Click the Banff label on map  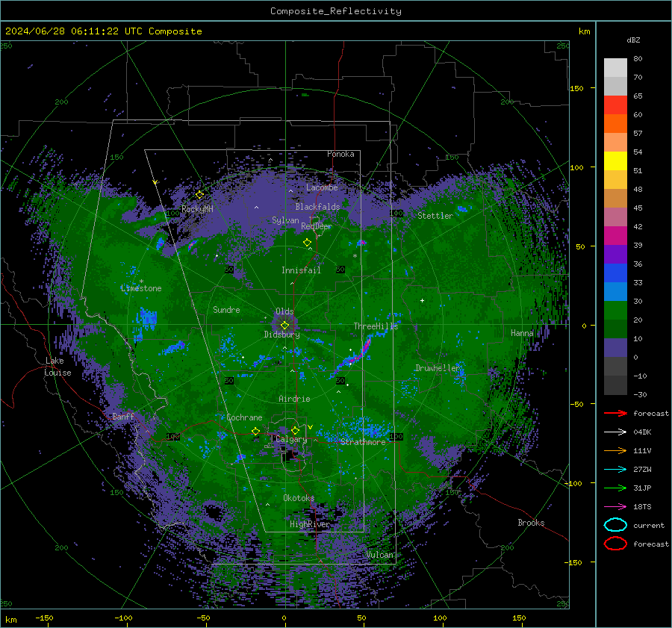coord(123,416)
